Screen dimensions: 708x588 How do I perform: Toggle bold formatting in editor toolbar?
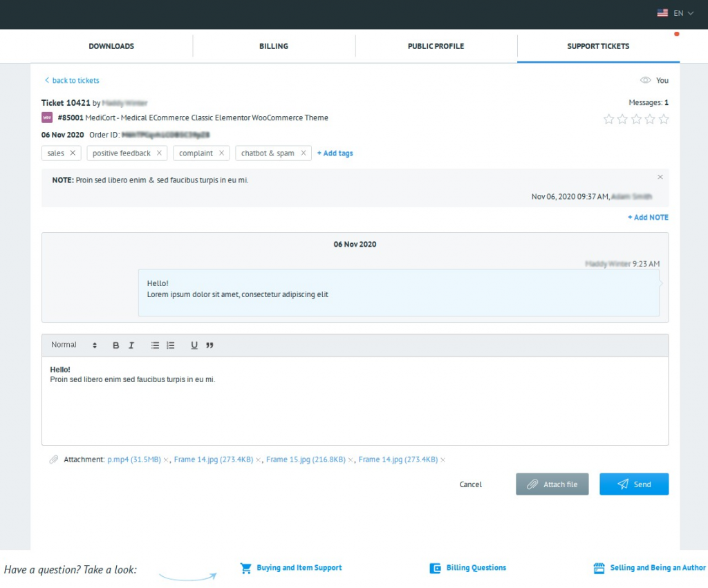pyautogui.click(x=116, y=345)
